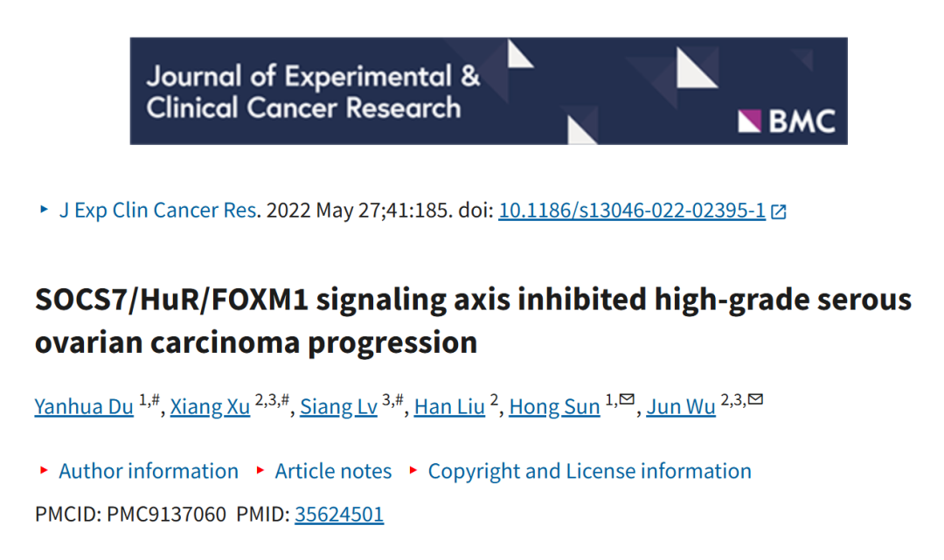The width and height of the screenshot is (944, 560).
Task: Select the Jun Wu author link
Action: click(x=681, y=406)
